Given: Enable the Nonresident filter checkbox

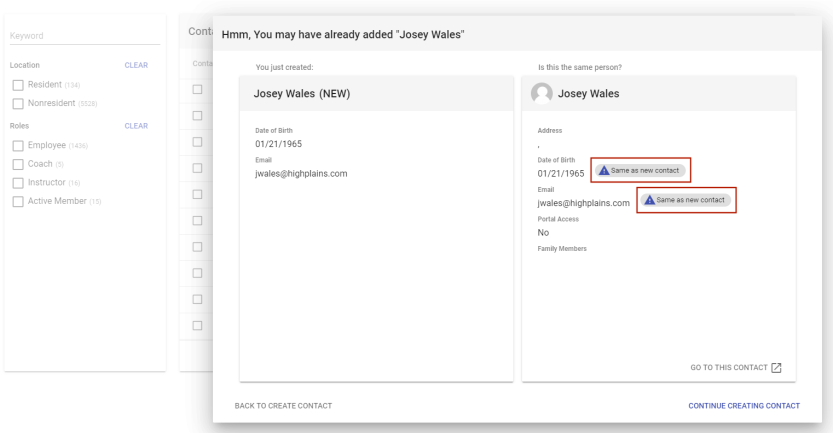Looking at the screenshot, I should pyautogui.click(x=17, y=103).
